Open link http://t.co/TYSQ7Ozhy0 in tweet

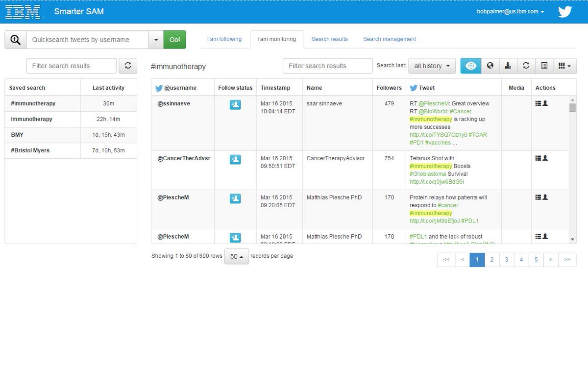(x=439, y=135)
